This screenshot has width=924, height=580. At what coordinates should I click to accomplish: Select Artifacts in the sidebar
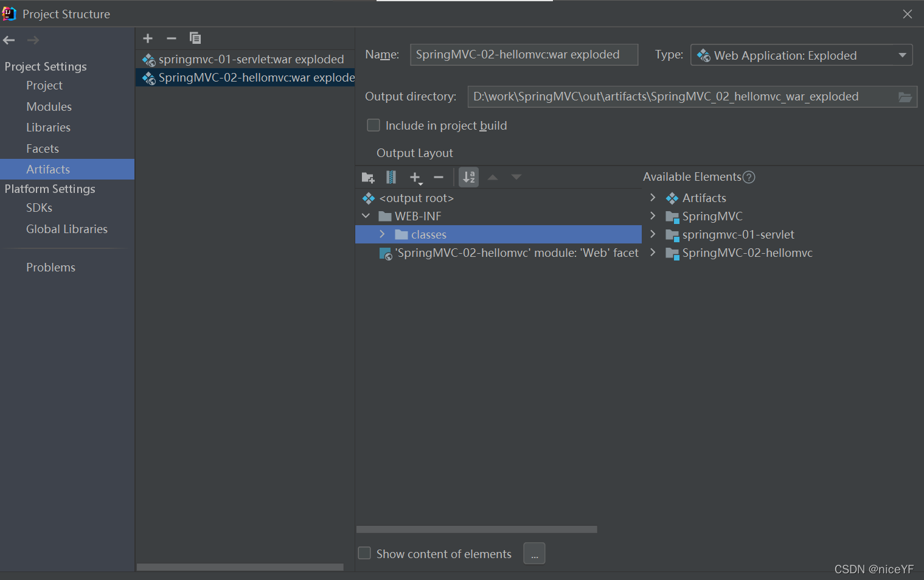pyautogui.click(x=67, y=169)
